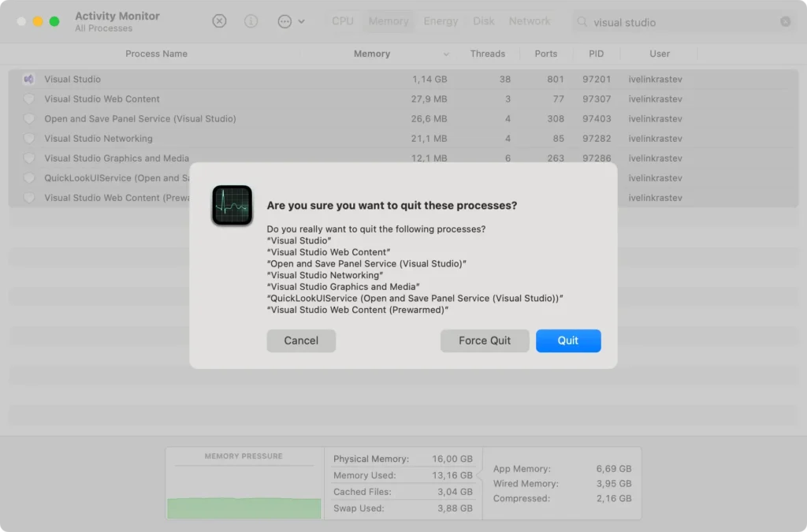Click the Visual Studio app icon in list
This screenshot has width=807, height=532.
(x=29, y=79)
